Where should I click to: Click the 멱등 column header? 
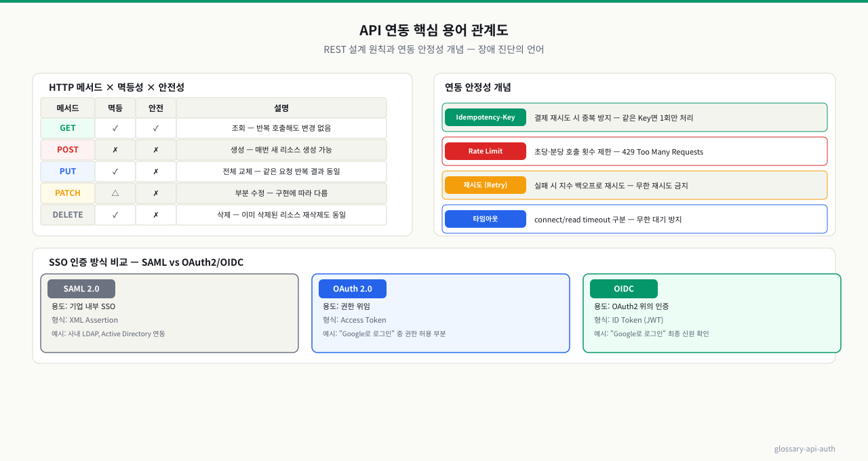[x=115, y=108]
